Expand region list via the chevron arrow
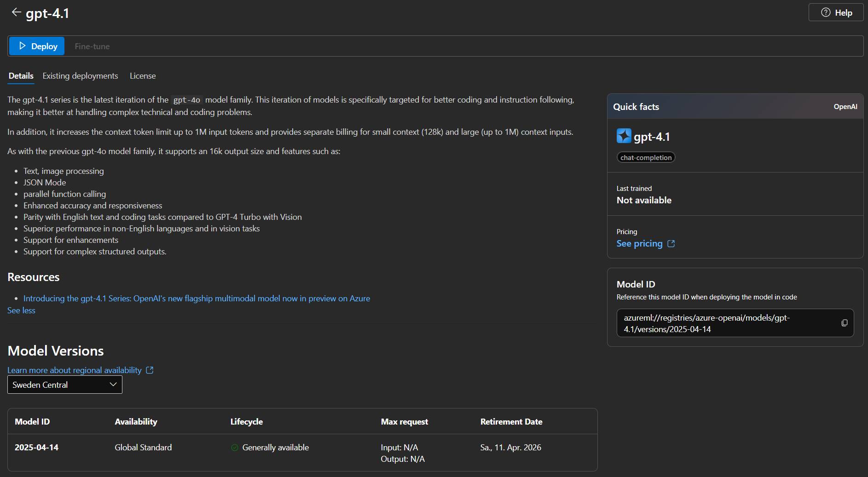 (113, 385)
